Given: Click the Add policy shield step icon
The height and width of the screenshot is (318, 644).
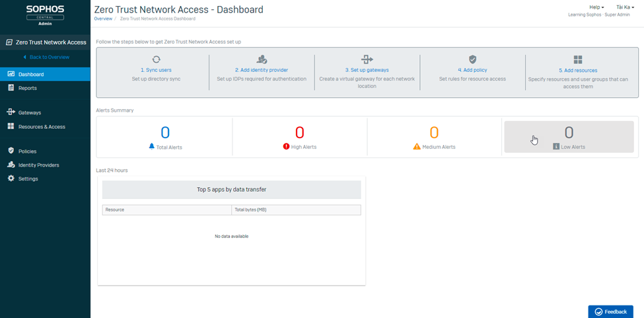Looking at the screenshot, I should [x=472, y=59].
